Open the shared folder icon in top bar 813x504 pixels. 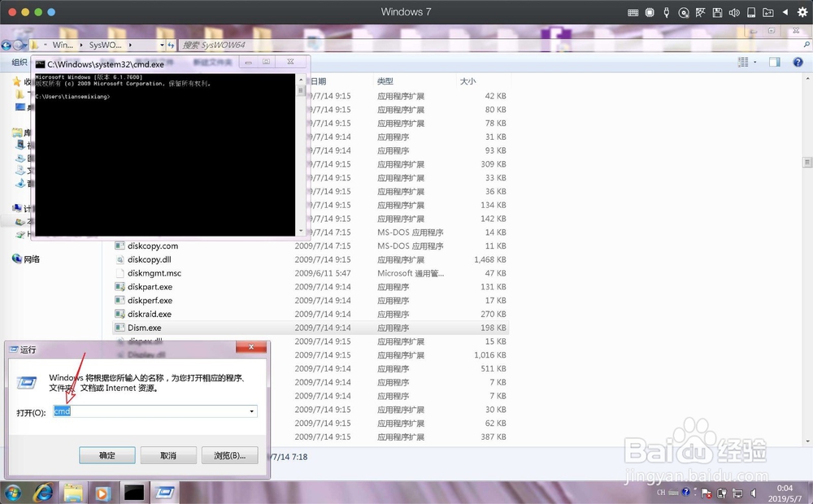pos(768,12)
